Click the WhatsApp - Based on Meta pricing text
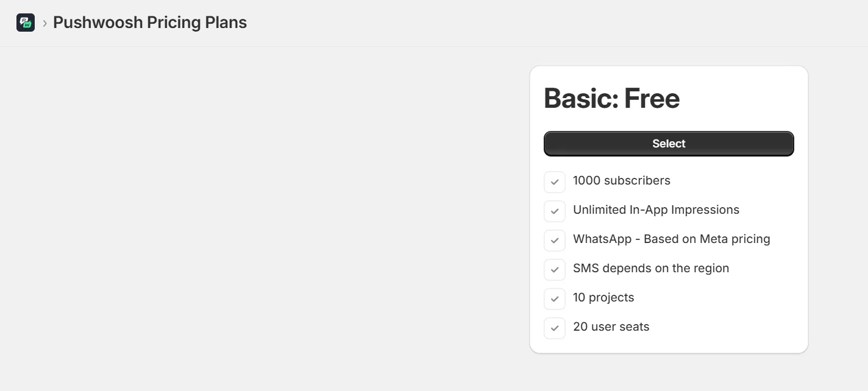Screen dimensions: 868x391 point(671,239)
